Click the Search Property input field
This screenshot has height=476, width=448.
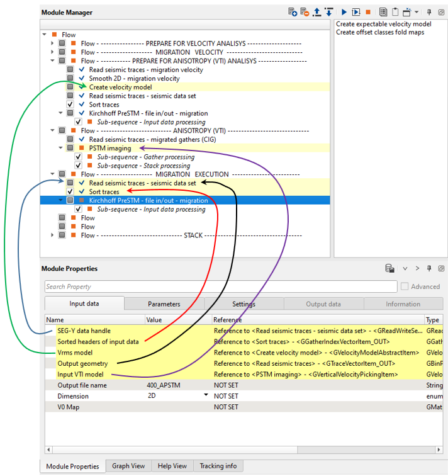220,286
